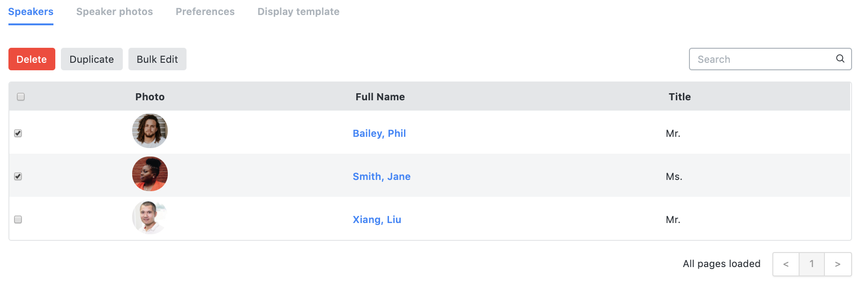The height and width of the screenshot is (283, 868).
Task: Click the search magnifier icon
Action: (840, 59)
